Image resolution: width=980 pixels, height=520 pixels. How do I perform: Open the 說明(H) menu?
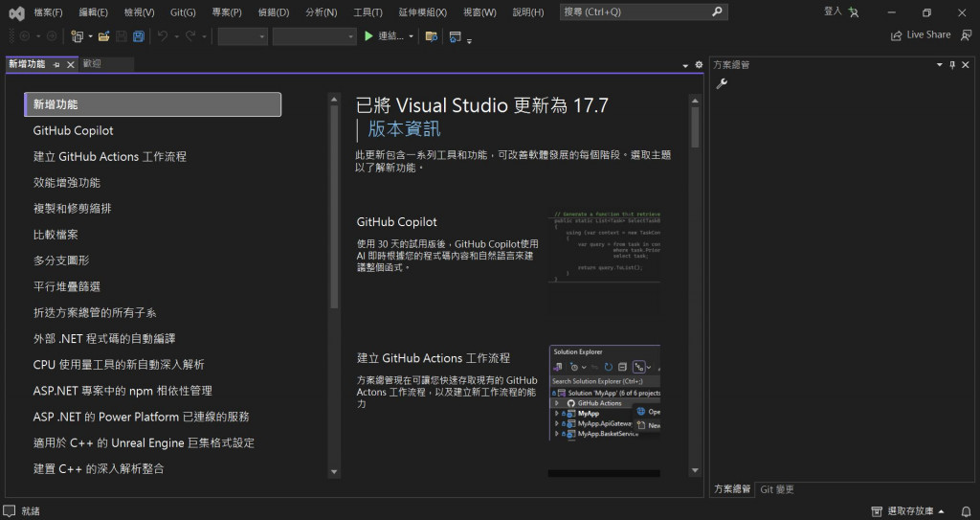pos(528,11)
